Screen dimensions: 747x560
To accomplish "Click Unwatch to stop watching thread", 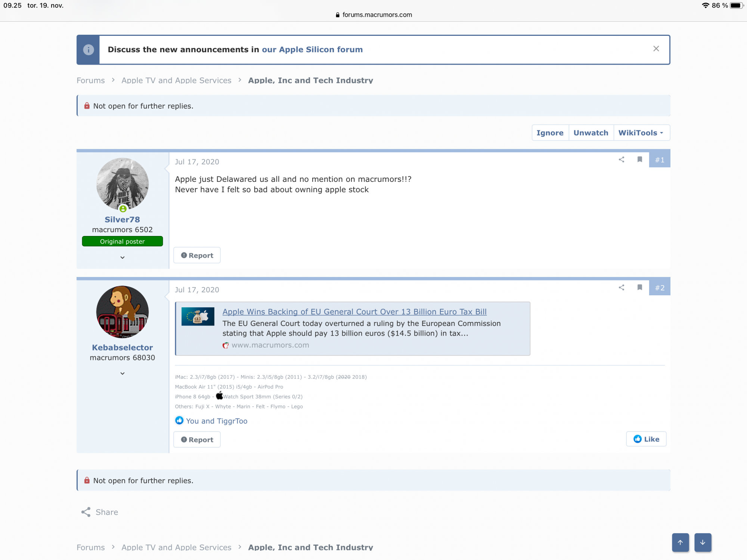I will [591, 133].
